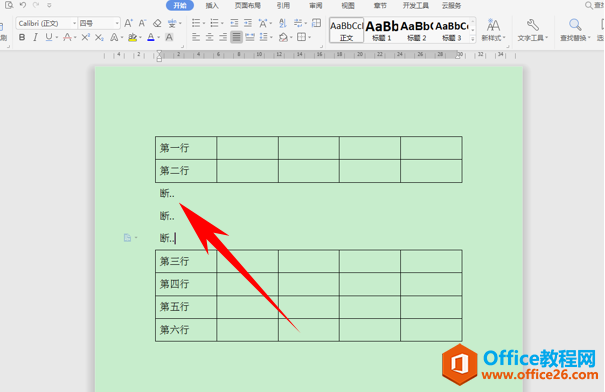Toggle italic formatting
Screen dimensions: 605x392
point(35,37)
